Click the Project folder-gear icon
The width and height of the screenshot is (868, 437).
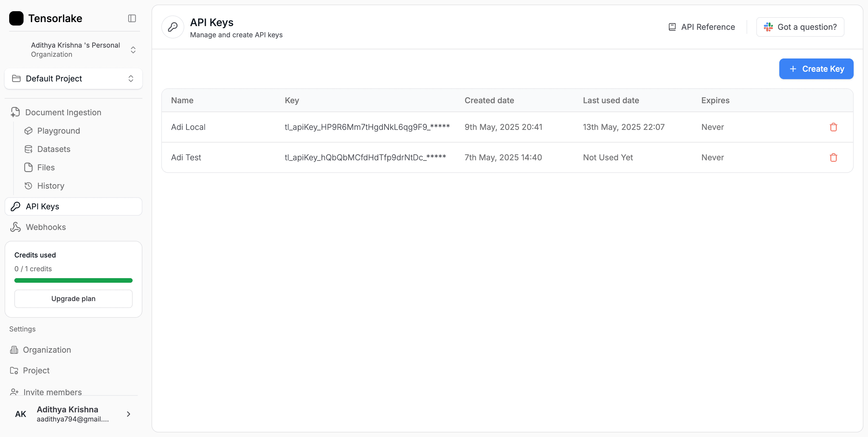(x=14, y=370)
